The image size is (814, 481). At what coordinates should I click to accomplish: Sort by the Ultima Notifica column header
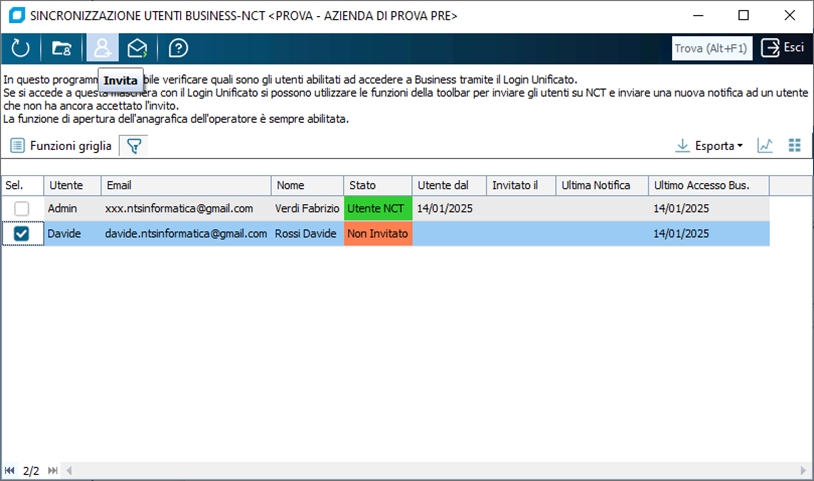tap(602, 185)
